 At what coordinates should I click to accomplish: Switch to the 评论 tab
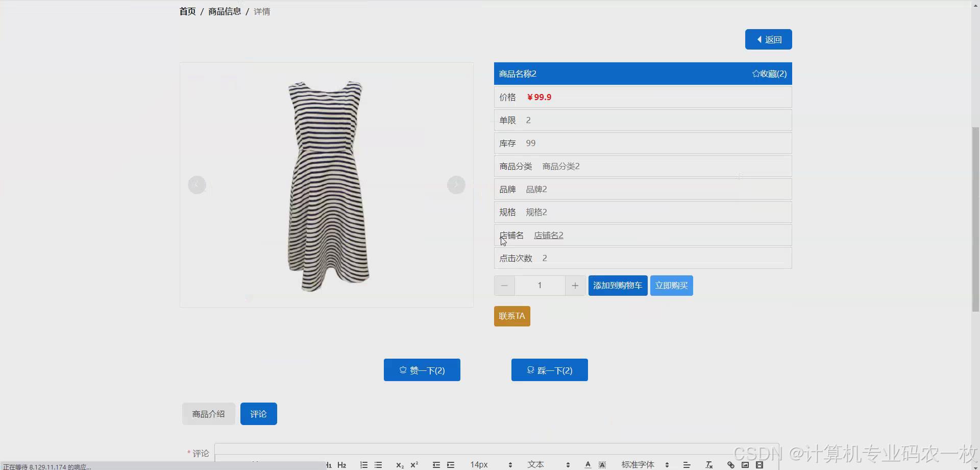258,414
